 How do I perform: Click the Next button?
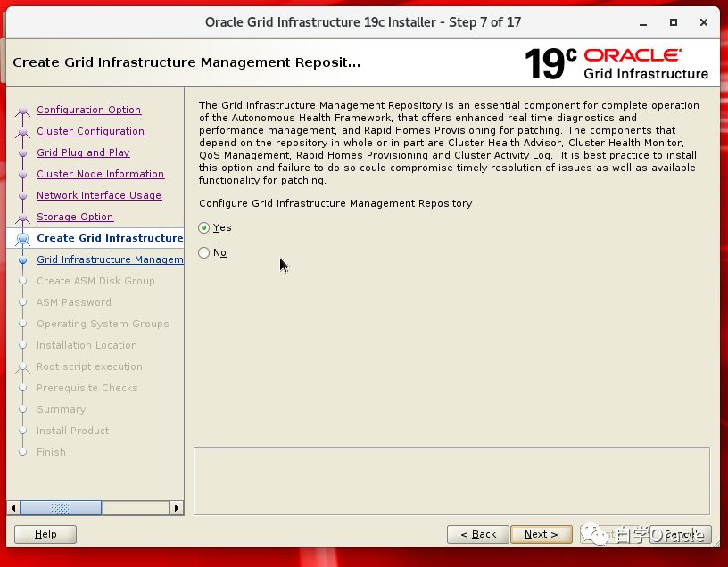(541, 535)
